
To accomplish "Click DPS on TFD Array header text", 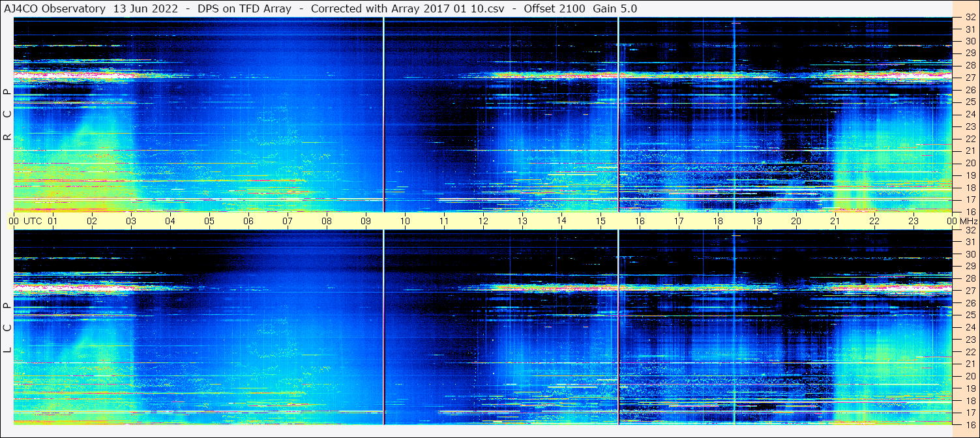I will point(244,8).
